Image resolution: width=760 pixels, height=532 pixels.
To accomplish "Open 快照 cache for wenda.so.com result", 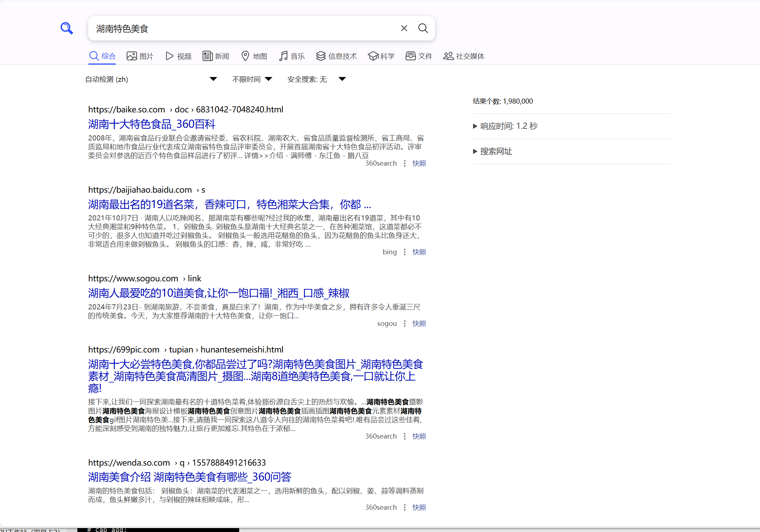I will pyautogui.click(x=419, y=508).
